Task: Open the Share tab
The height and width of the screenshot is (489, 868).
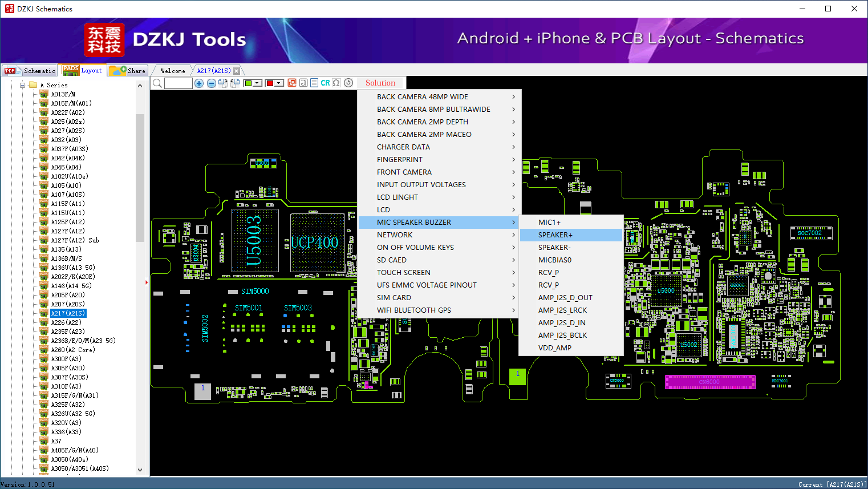Action: click(128, 71)
